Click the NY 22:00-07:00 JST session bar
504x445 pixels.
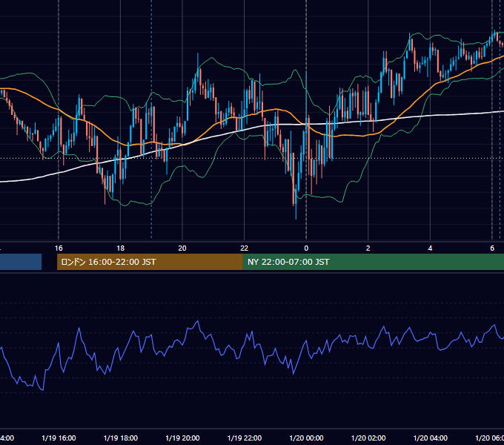373,262
